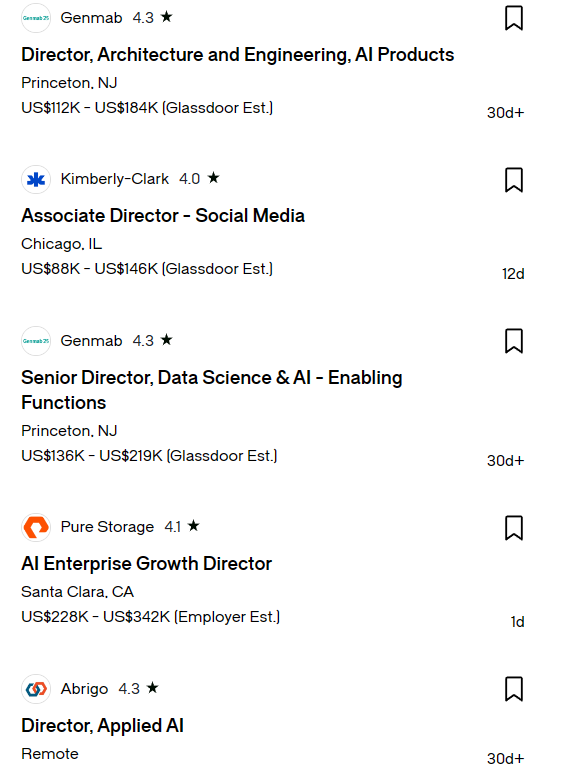Open AI Enterprise Growth Director job
This screenshot has height=775, width=565.
[146, 563]
